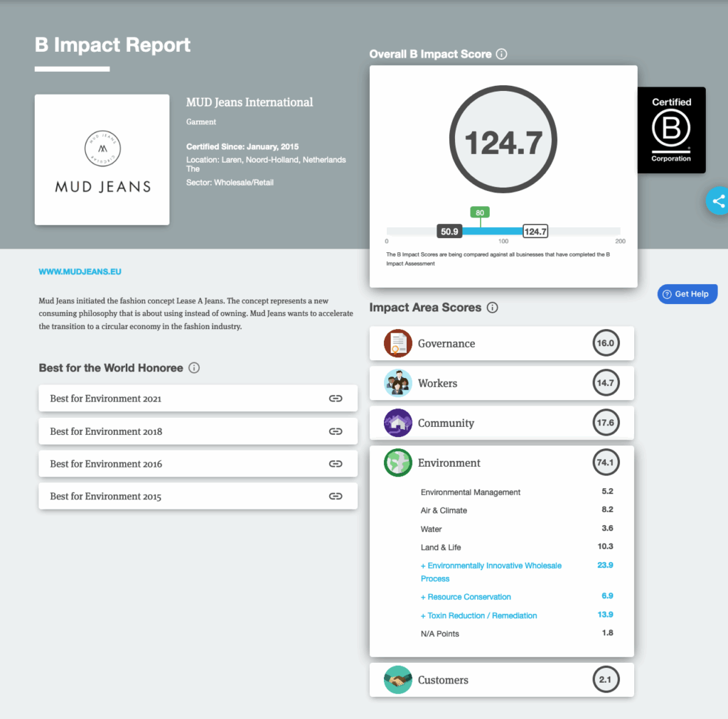
Task: Expand Resource Conservation details
Action: (x=466, y=597)
